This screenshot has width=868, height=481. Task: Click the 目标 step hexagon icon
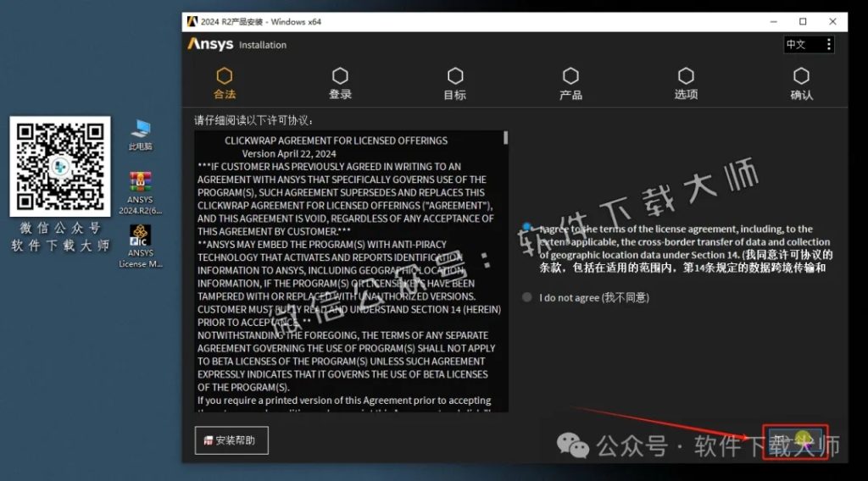tap(455, 75)
